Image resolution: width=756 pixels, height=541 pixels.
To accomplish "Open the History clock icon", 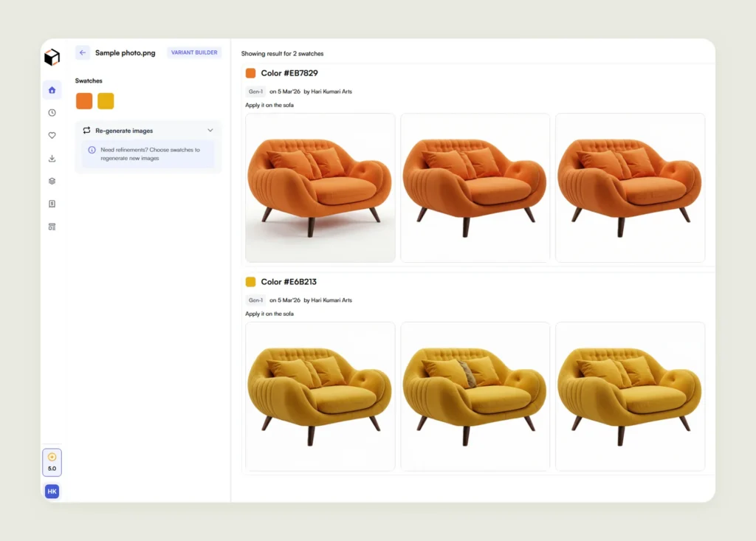I will tap(52, 113).
